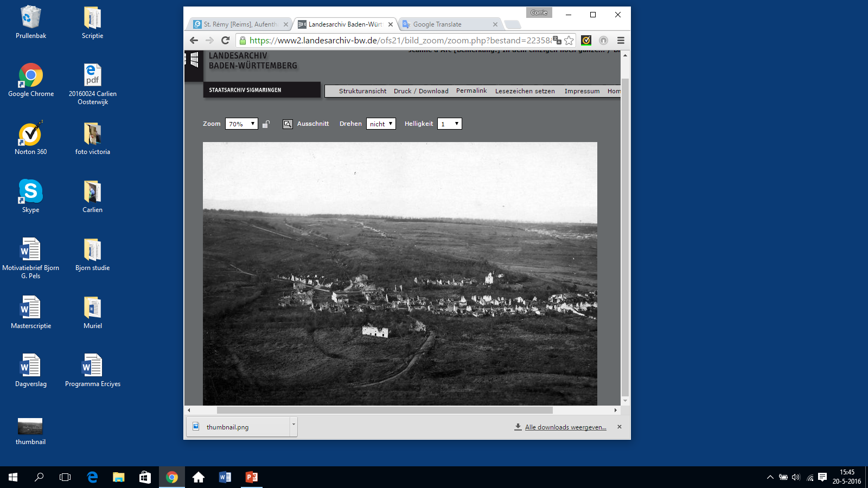Open the translate icon in address bar

[x=557, y=40]
